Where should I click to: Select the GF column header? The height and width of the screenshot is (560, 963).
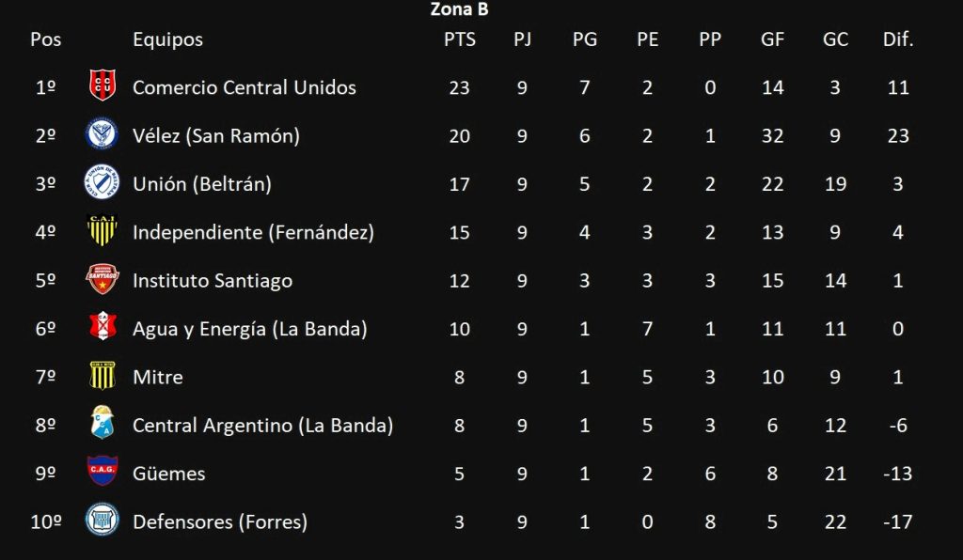pos(772,39)
